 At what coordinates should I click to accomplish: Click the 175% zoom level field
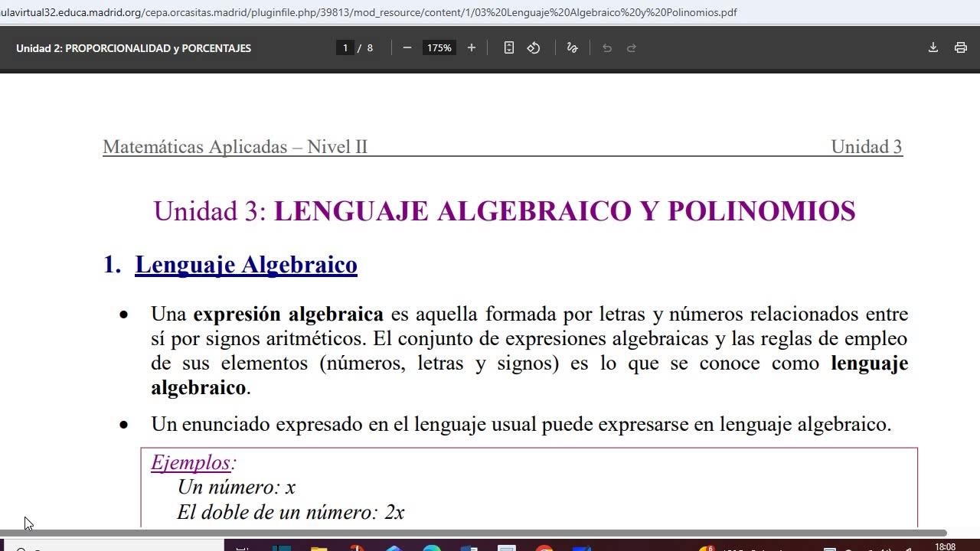tap(439, 47)
